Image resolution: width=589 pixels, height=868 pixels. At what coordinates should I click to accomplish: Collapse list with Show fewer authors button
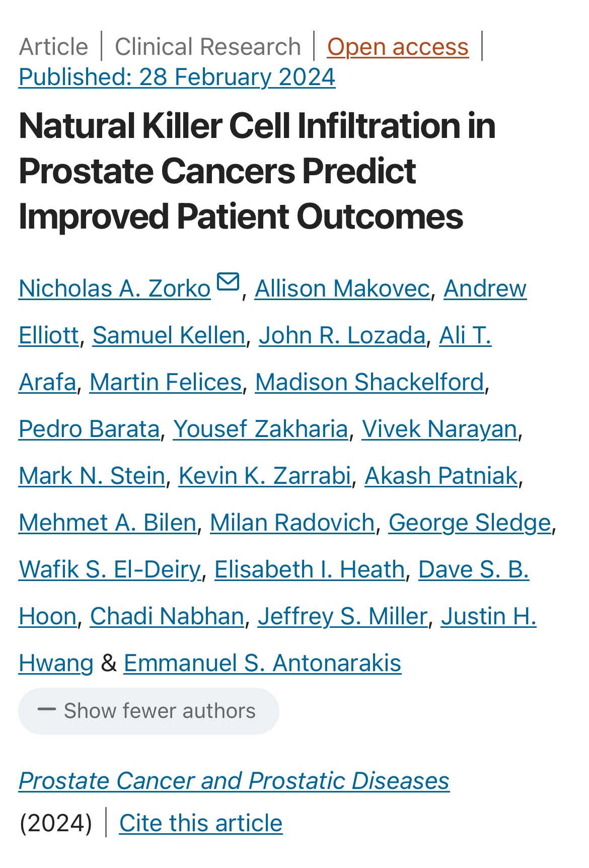[x=149, y=711]
